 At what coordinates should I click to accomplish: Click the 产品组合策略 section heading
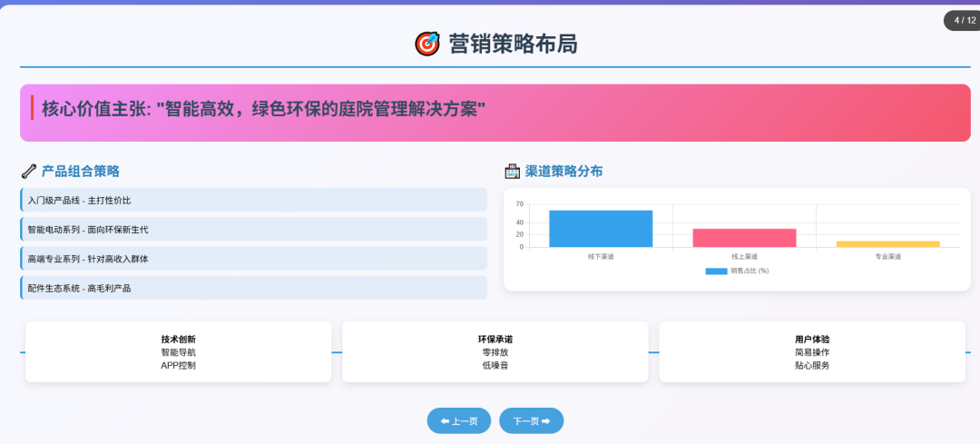81,172
